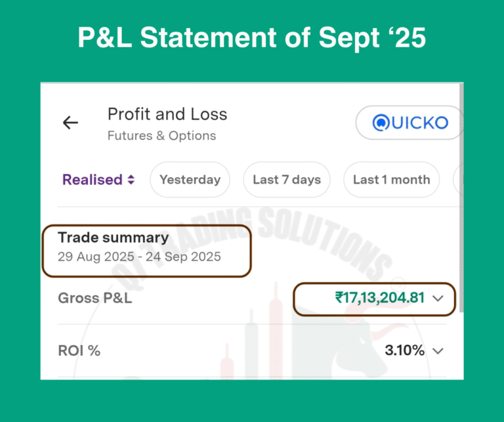Click the partially visible chip after Last 1 month
The image size is (504, 422).
[458, 180]
